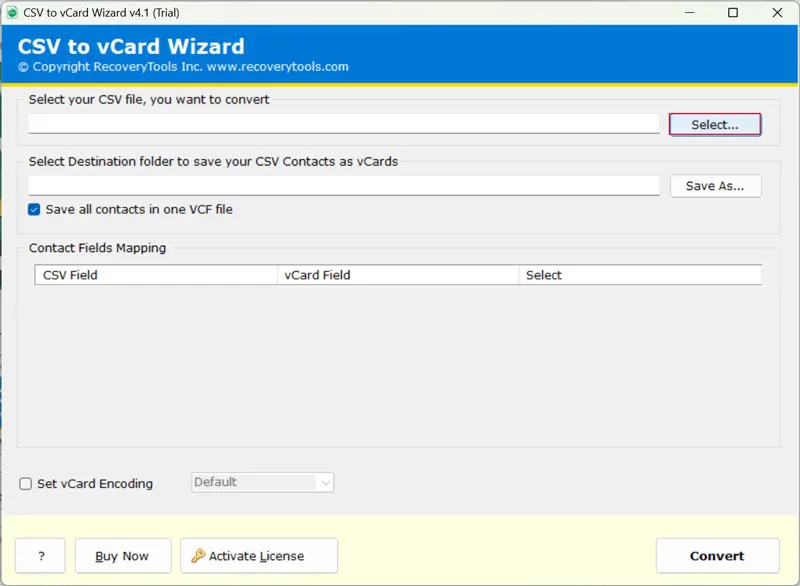800x586 pixels.
Task: Expand the Default encoding dropdown
Action: coord(324,483)
